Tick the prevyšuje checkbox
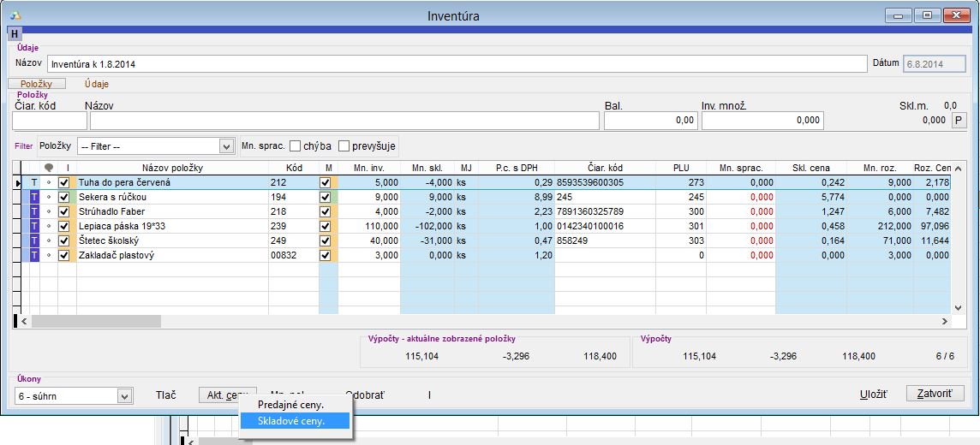The image size is (980, 445). pos(344,146)
